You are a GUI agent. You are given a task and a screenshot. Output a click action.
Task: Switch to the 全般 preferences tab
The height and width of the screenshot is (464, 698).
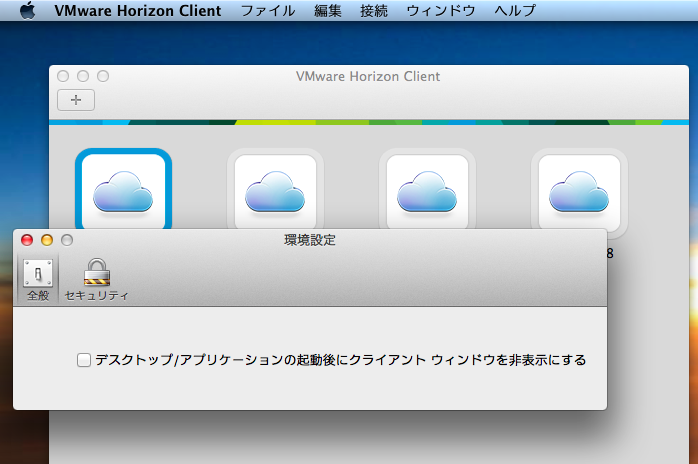coord(38,280)
